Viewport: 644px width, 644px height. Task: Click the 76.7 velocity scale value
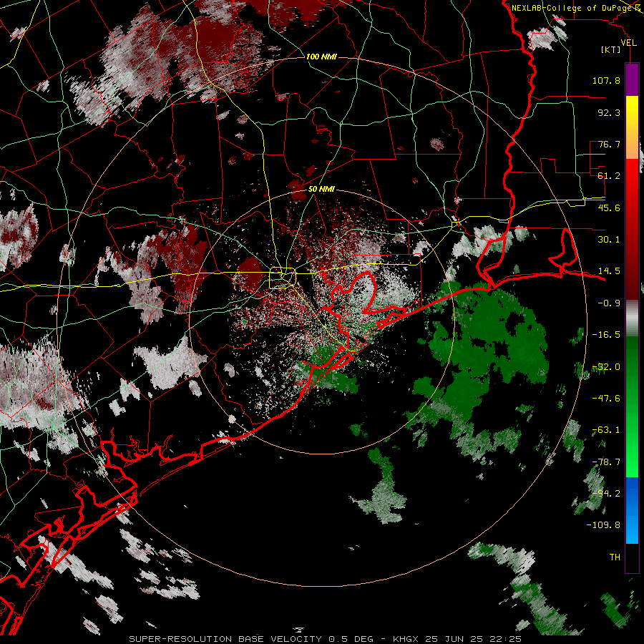[609, 144]
